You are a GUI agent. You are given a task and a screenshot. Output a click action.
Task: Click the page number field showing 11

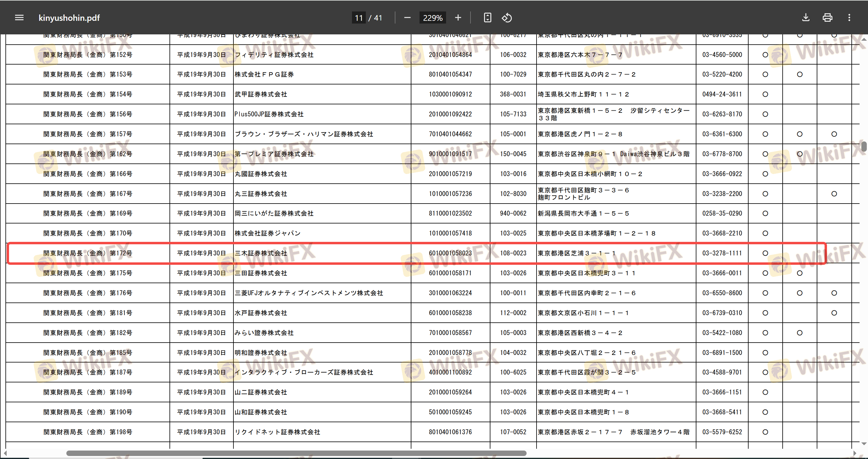pos(359,18)
